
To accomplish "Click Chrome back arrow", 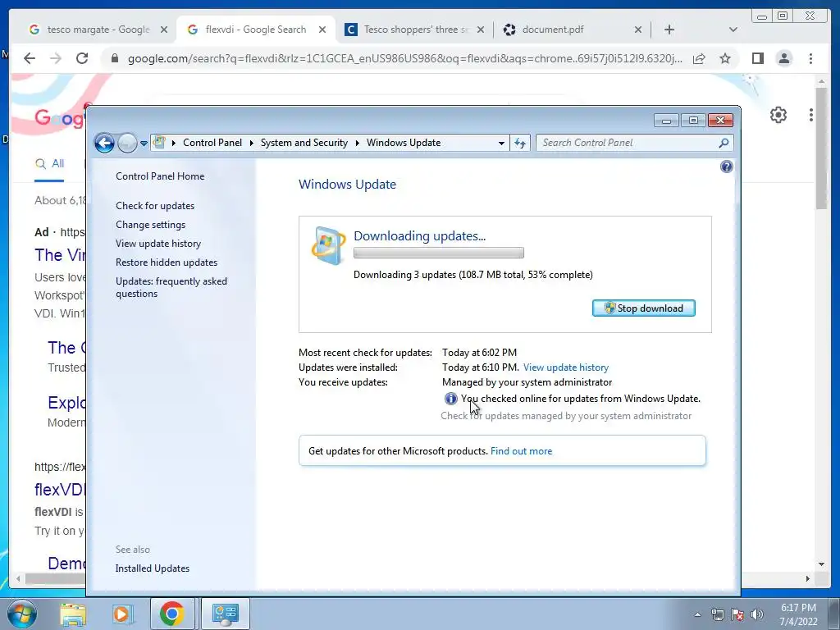I will tap(30, 58).
